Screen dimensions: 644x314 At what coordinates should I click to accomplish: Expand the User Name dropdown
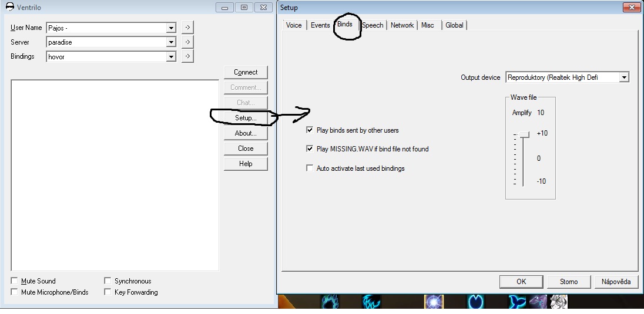click(x=171, y=28)
